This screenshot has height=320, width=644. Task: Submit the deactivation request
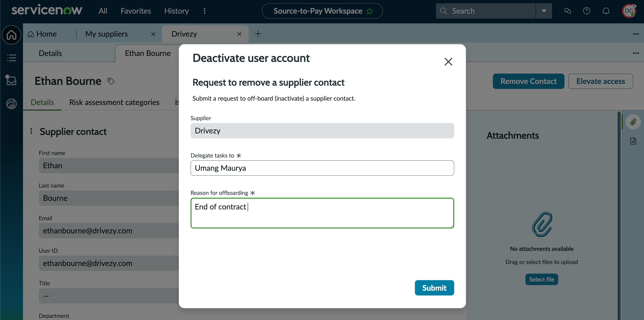coord(434,288)
